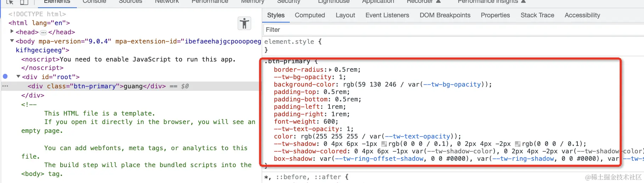
Task: Open the Sources panel tab
Action: (x=130, y=2)
